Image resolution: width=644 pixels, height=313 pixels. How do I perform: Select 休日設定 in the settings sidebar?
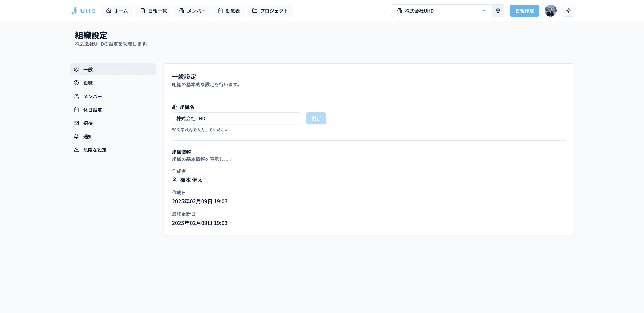[113, 110]
